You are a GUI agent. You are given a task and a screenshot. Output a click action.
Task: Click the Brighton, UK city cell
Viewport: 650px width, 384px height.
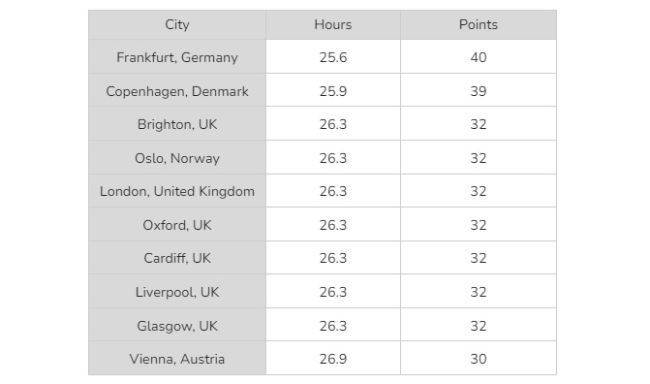[x=177, y=124]
